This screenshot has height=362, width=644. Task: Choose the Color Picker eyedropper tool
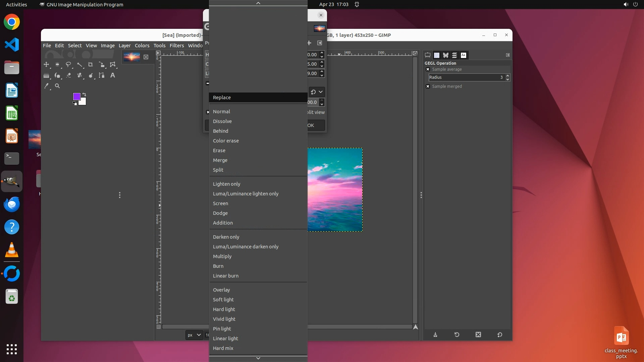[46, 86]
